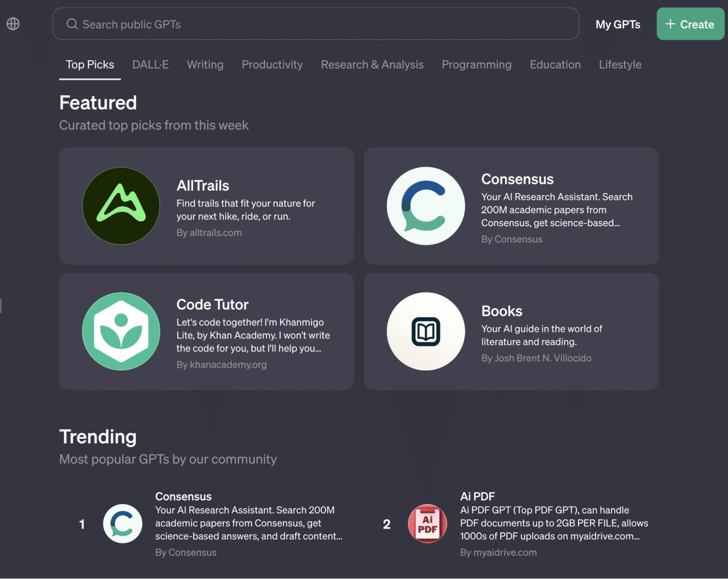Click the plus icon on Create button
Image resolution: width=728 pixels, height=579 pixels.
pyautogui.click(x=670, y=24)
